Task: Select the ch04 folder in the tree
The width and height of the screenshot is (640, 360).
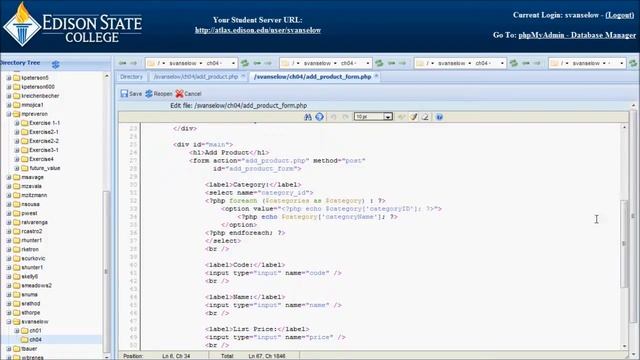Action: coord(35,340)
